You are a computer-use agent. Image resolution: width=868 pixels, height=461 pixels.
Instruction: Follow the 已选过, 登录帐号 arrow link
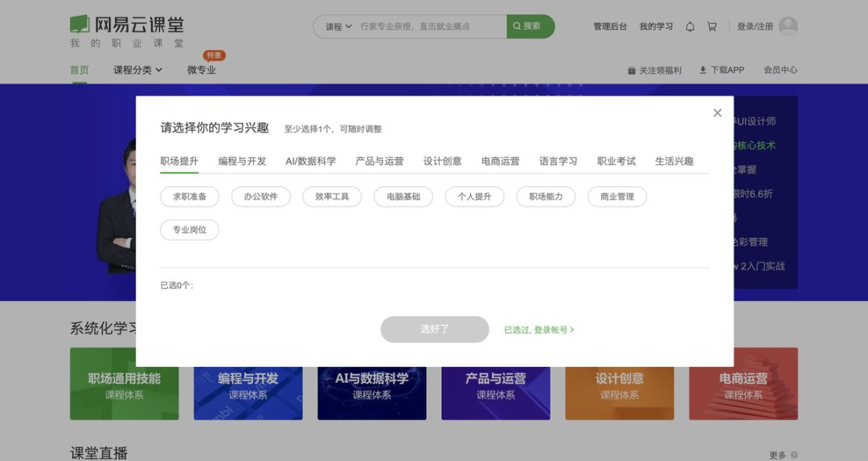[538, 330]
